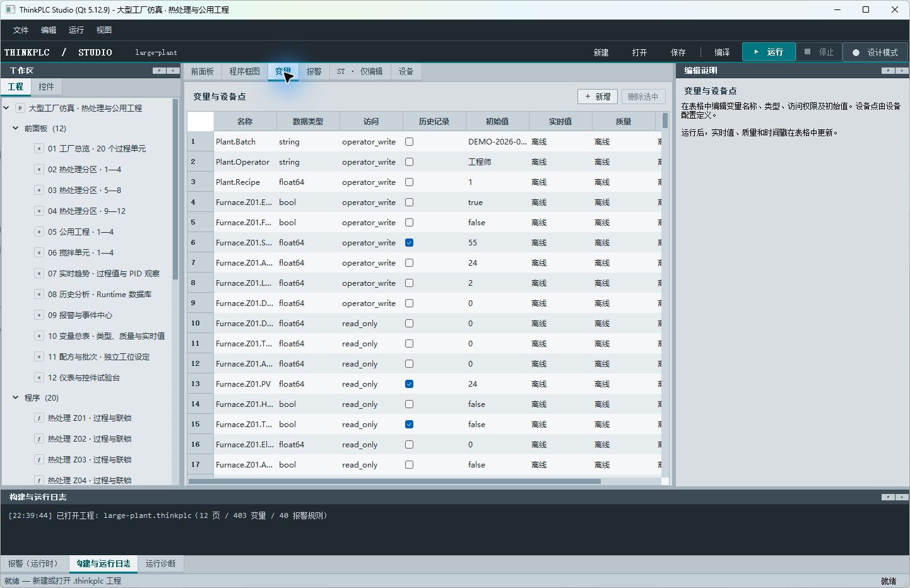Open the 文件 menu
The image size is (910, 588).
coord(21,30)
